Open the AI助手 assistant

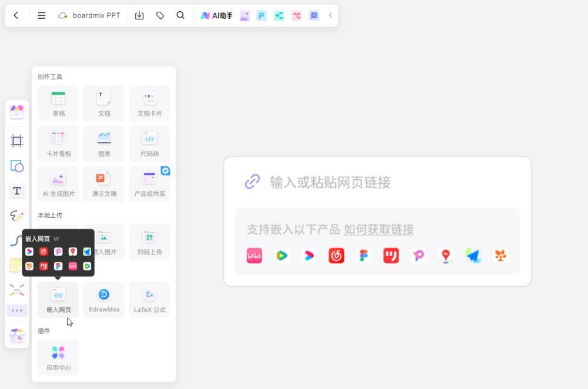pos(217,15)
